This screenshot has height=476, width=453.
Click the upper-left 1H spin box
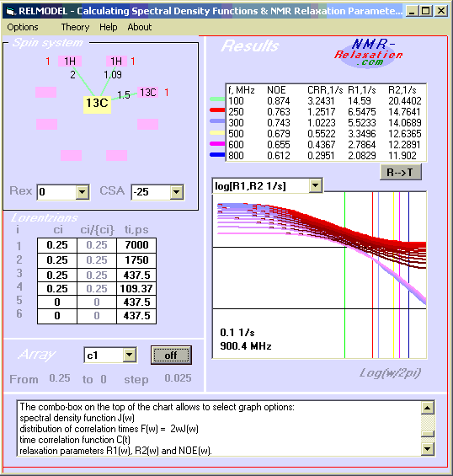click(70, 61)
